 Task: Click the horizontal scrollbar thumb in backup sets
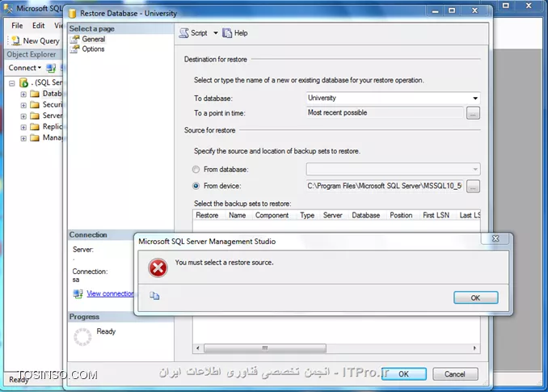(265, 348)
